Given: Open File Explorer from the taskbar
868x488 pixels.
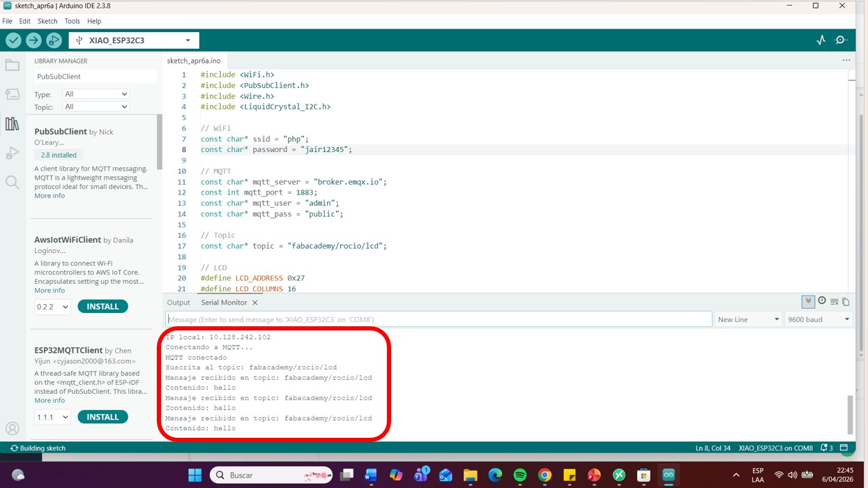Looking at the screenshot, I should (470, 475).
